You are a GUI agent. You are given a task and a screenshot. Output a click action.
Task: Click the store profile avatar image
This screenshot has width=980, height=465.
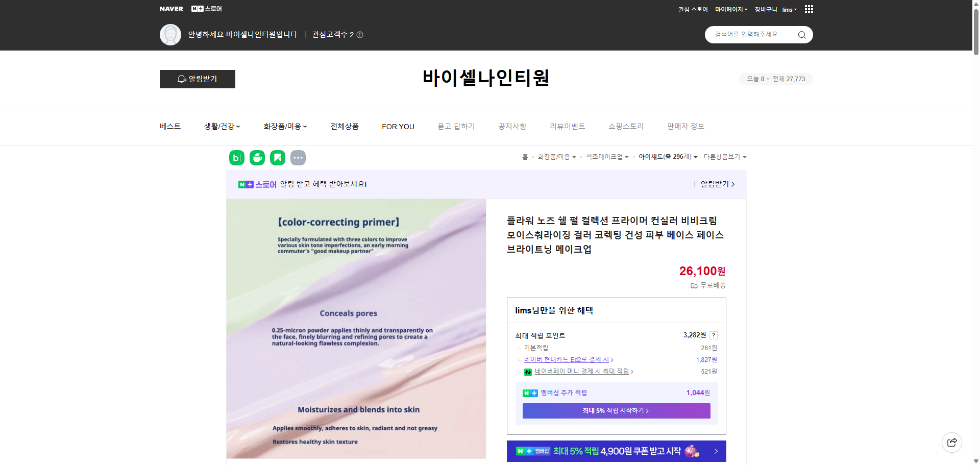tap(170, 35)
